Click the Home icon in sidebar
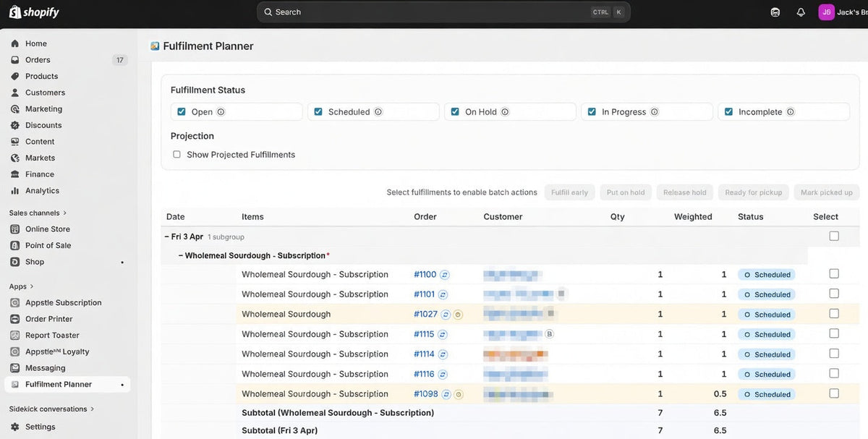This screenshot has height=439, width=868. coord(14,43)
